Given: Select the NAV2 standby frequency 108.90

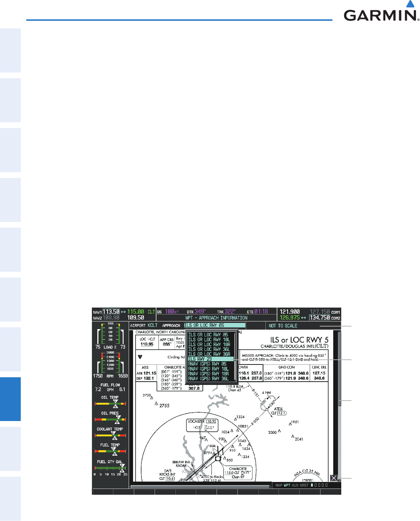Looking at the screenshot, I should [111, 318].
